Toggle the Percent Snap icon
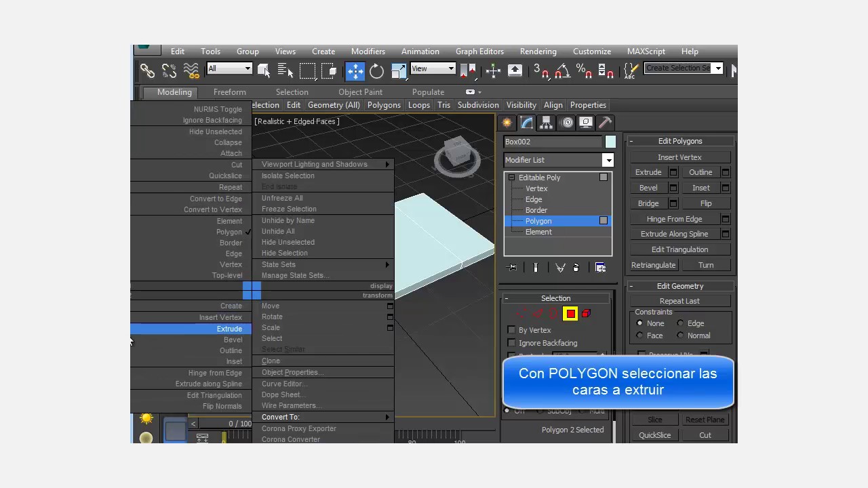The width and height of the screenshot is (868, 488). tap(584, 70)
